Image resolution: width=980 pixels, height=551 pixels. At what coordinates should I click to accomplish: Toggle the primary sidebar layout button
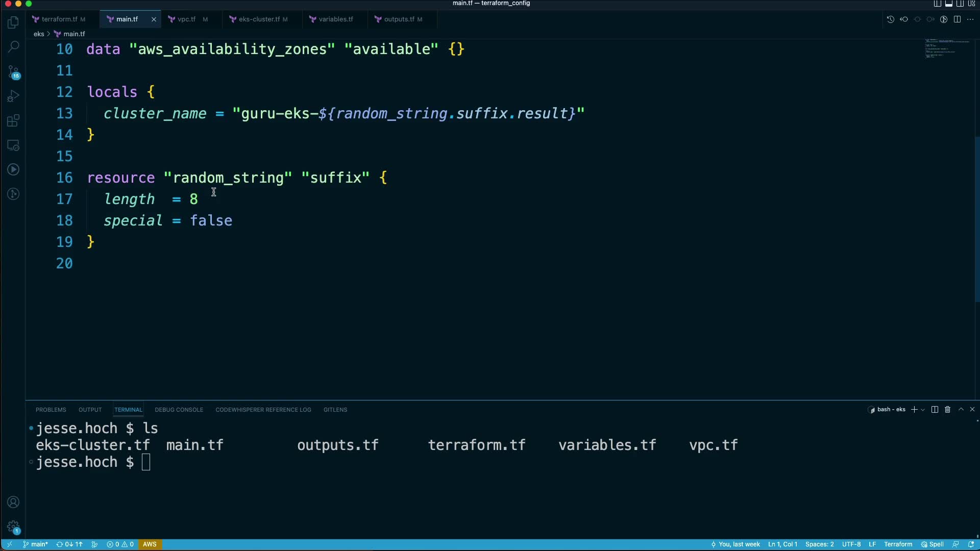click(x=938, y=4)
